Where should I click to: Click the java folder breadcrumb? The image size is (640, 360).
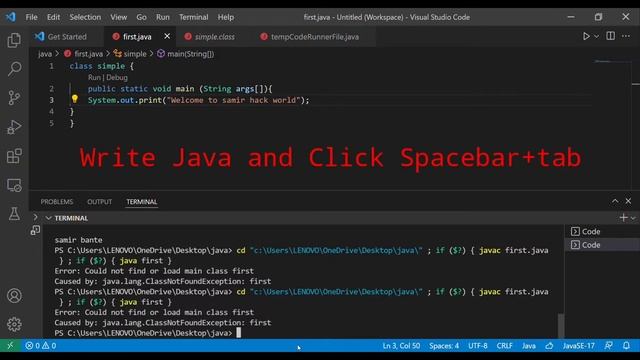click(45, 54)
